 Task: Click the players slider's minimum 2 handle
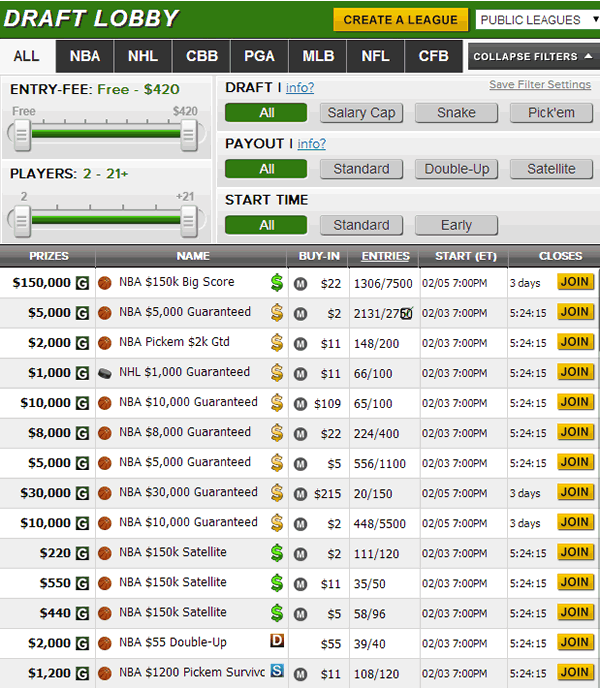pos(21,221)
